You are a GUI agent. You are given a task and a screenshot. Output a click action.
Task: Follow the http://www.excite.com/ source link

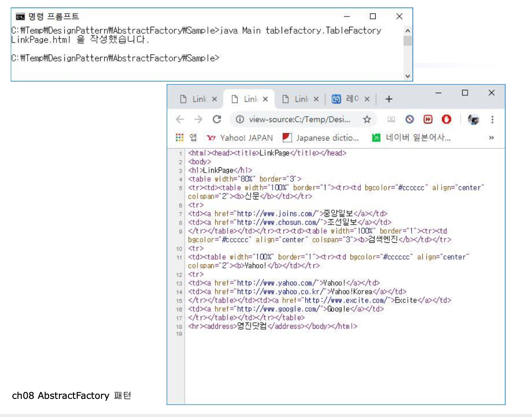point(346,300)
